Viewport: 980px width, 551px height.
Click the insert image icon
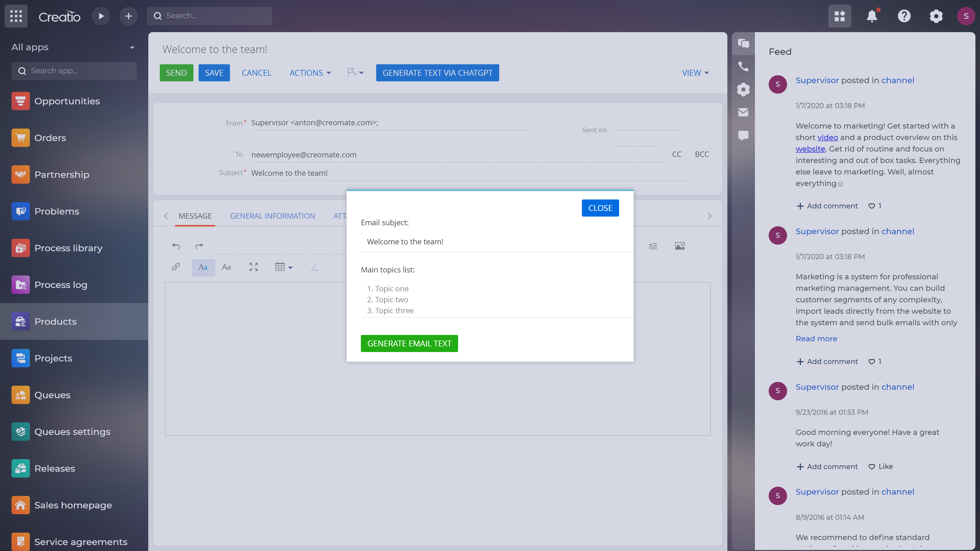click(680, 246)
